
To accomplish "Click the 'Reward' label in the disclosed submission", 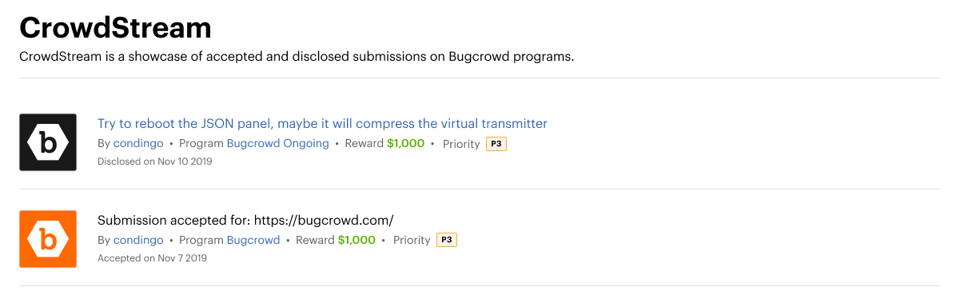I will pyautogui.click(x=365, y=144).
